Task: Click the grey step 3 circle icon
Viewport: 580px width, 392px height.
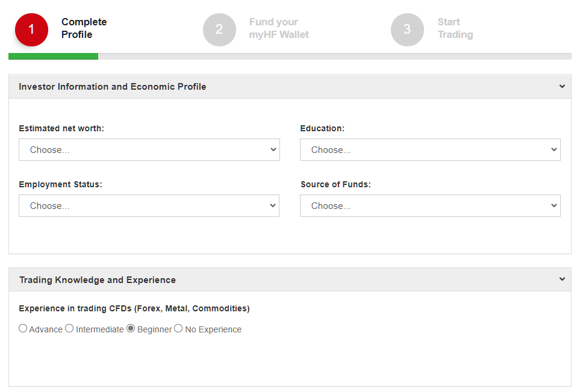Action: 407,30
